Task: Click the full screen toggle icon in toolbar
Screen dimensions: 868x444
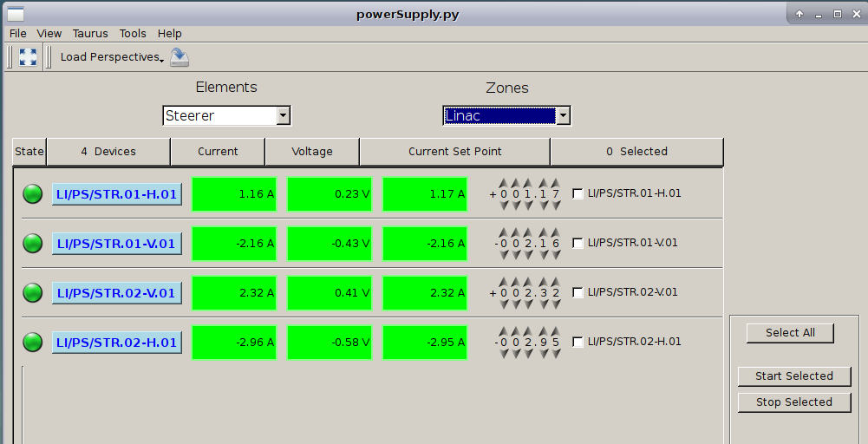Action: [28, 57]
